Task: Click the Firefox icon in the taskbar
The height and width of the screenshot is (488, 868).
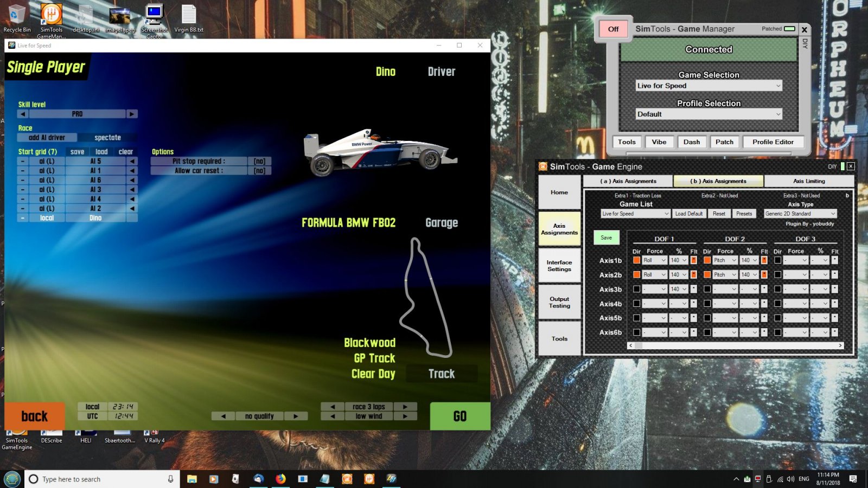Action: (280, 479)
